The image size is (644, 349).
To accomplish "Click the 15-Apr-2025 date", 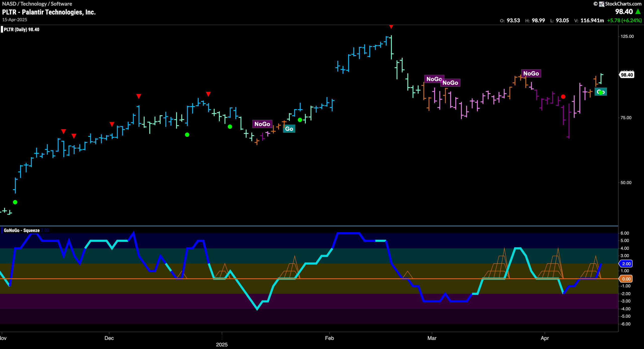I will pos(15,20).
